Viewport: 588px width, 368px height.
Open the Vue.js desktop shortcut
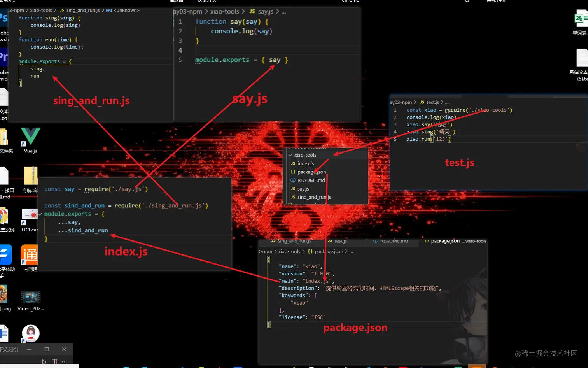tap(30, 140)
